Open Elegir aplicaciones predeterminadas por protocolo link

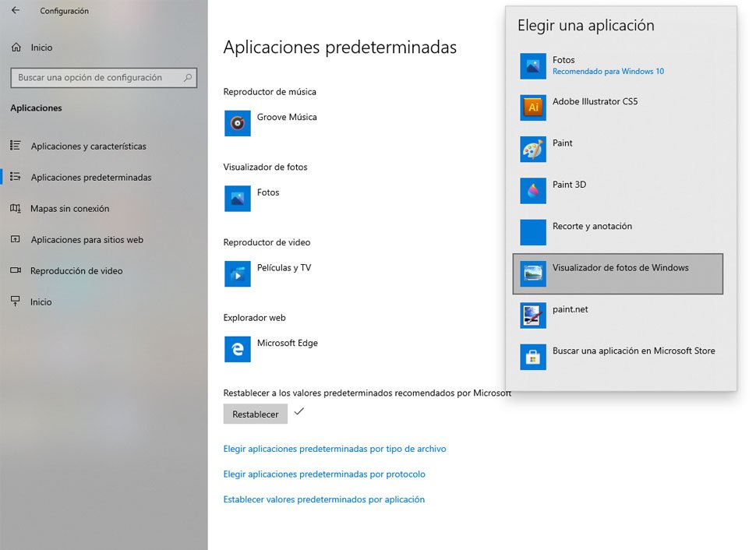coord(324,474)
